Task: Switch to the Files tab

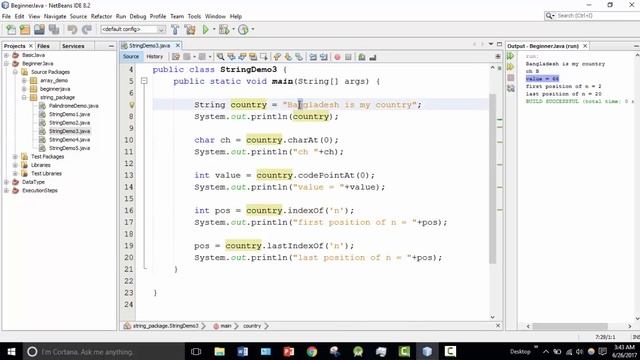Action: [43, 46]
